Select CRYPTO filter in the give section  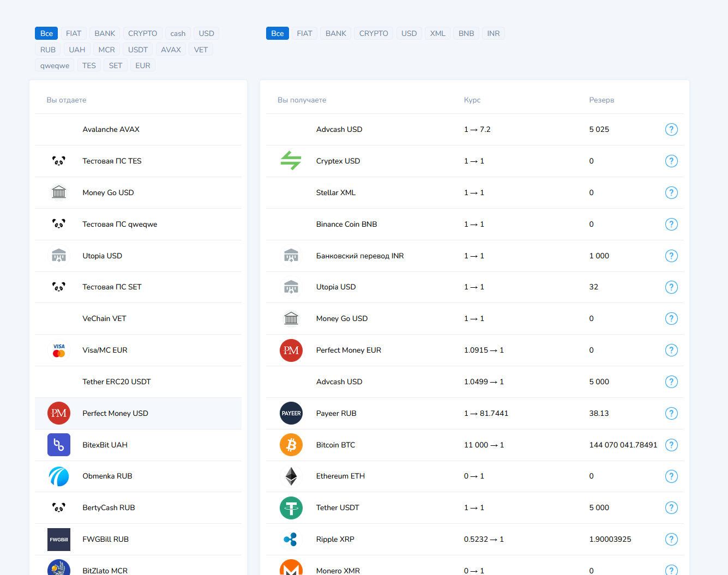pos(142,33)
